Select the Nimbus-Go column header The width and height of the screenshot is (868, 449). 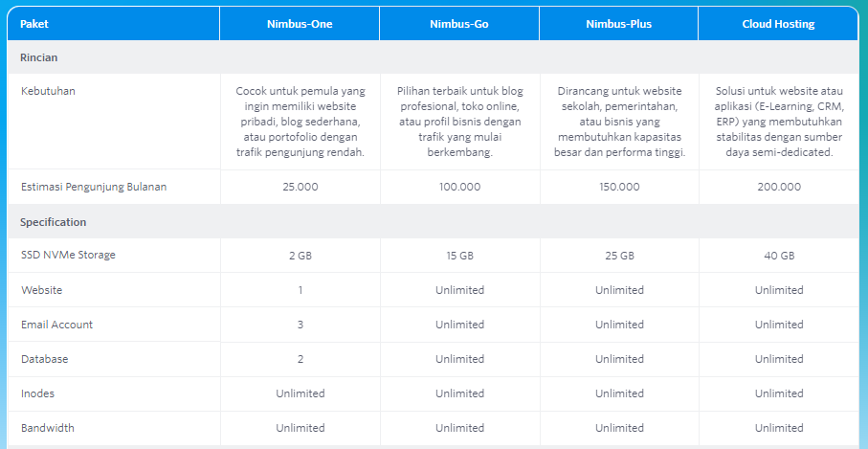coord(459,24)
